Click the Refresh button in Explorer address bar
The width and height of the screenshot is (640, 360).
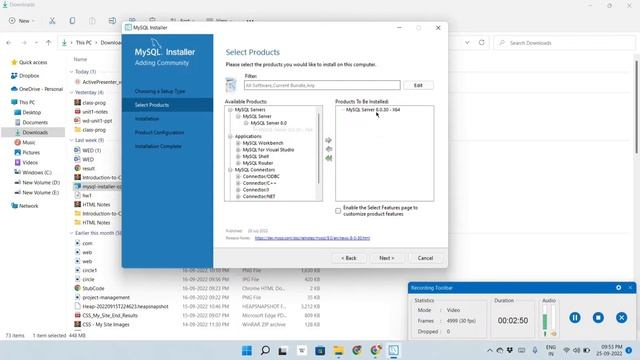click(482, 42)
